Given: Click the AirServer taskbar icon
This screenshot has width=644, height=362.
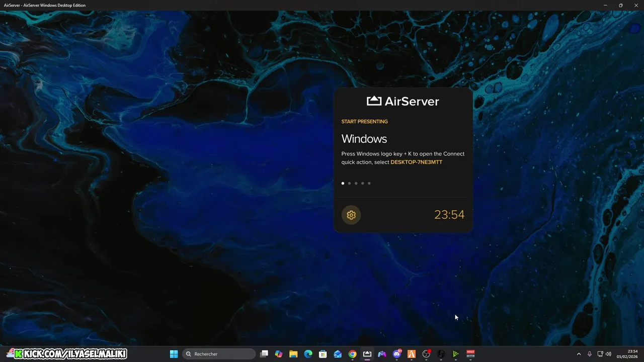Looking at the screenshot, I should click(367, 354).
